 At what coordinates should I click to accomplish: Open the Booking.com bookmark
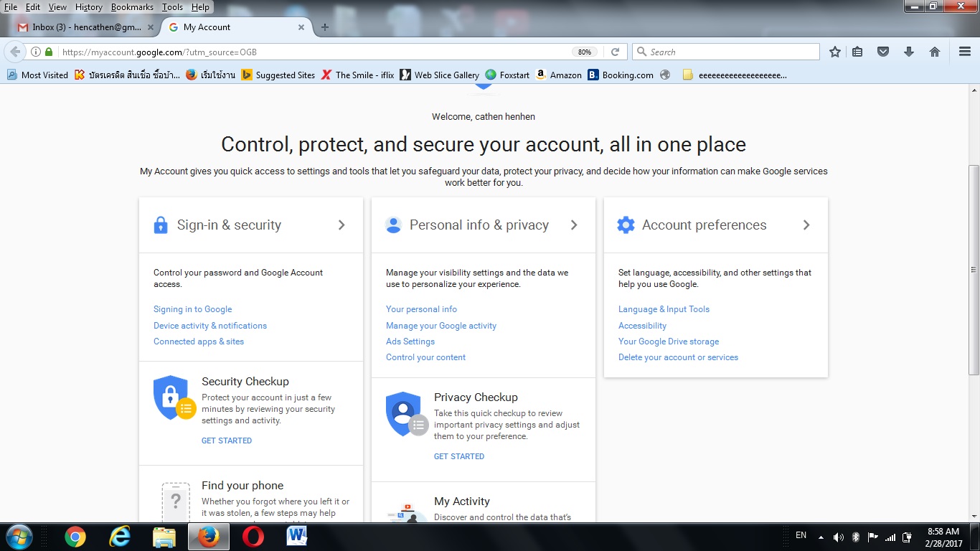click(621, 75)
